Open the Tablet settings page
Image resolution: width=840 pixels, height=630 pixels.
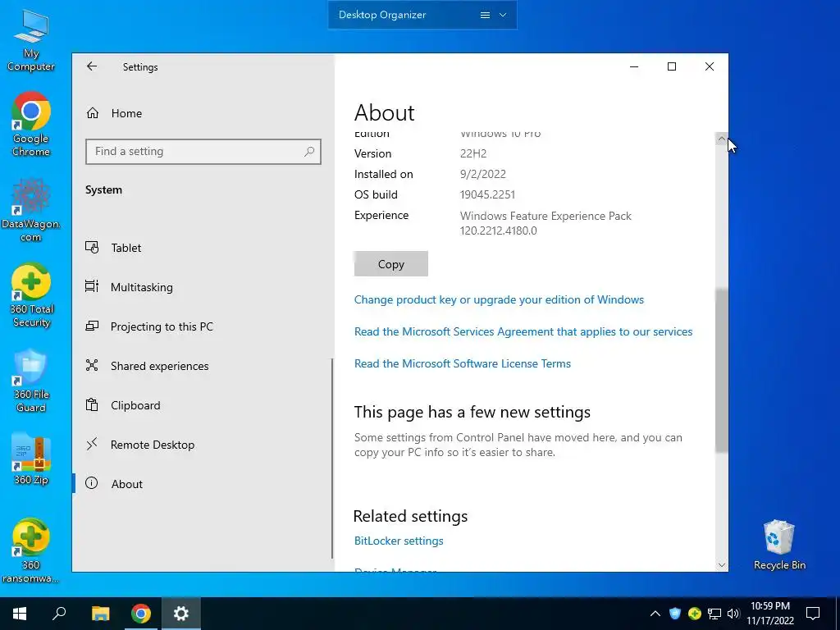[203, 248]
